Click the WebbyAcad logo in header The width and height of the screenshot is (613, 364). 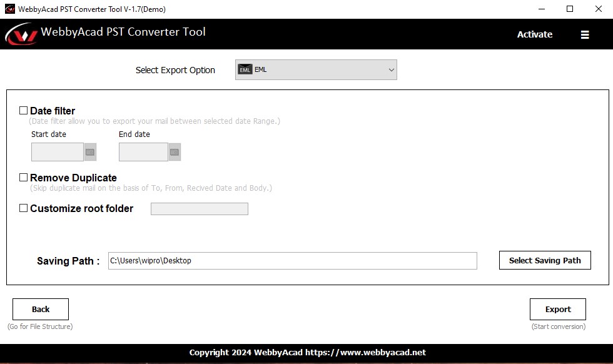point(21,34)
